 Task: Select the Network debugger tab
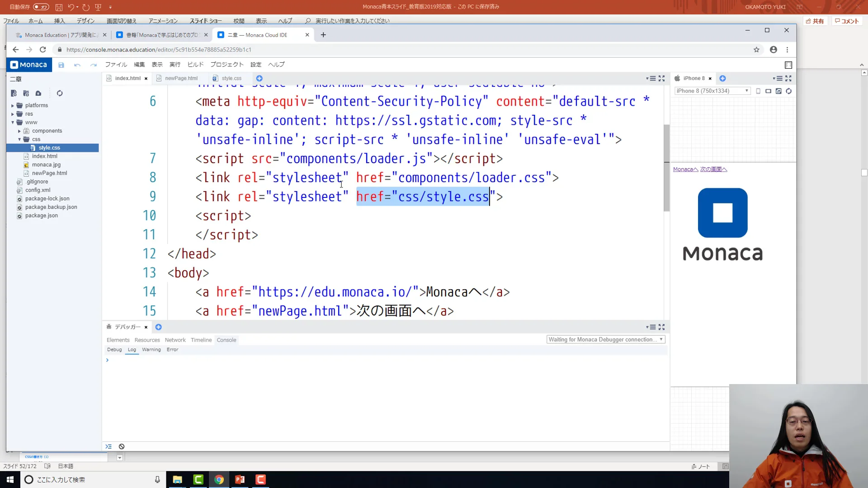click(x=175, y=340)
